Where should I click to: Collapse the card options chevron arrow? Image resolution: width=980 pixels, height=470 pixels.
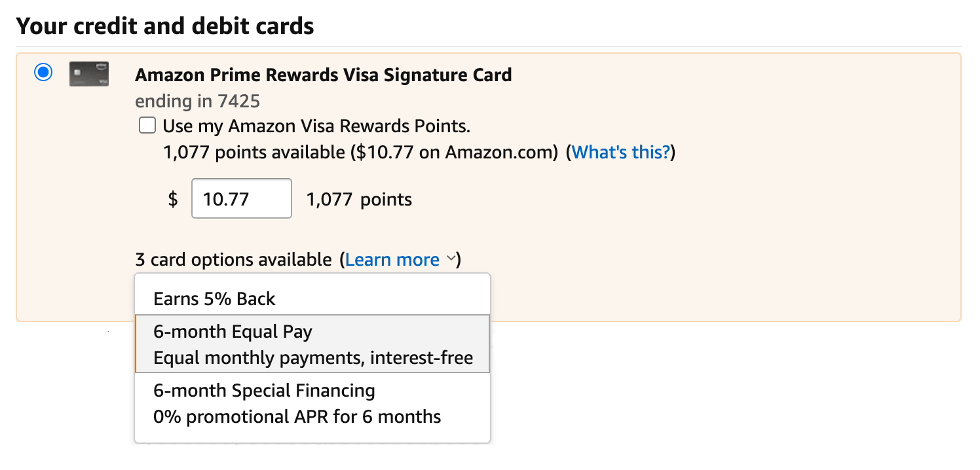tap(451, 259)
